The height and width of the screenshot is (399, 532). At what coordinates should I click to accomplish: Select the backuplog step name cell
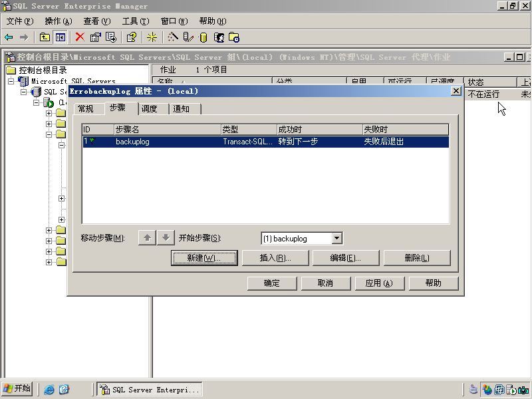pyautogui.click(x=132, y=142)
